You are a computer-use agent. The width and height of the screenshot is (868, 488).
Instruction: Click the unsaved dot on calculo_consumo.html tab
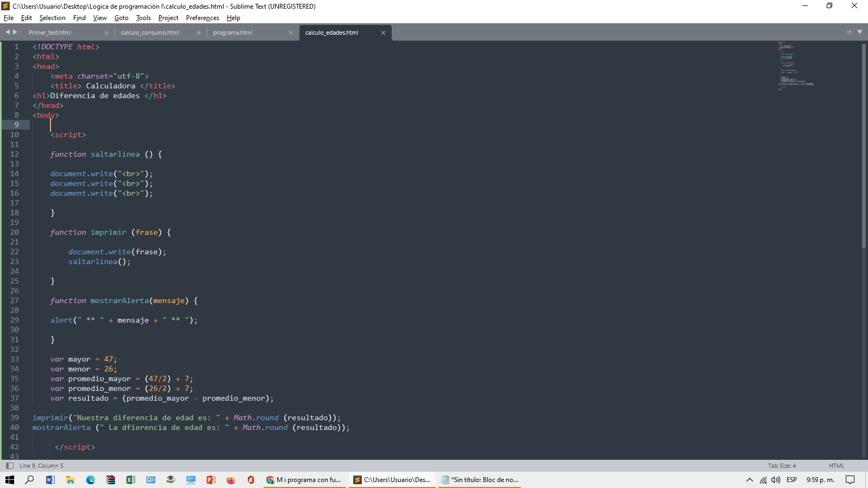coord(199,33)
